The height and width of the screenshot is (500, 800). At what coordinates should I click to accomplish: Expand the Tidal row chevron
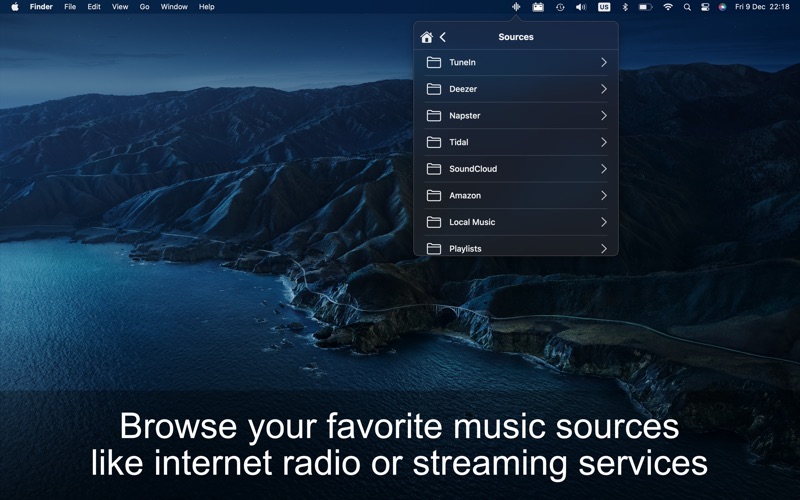pos(604,142)
